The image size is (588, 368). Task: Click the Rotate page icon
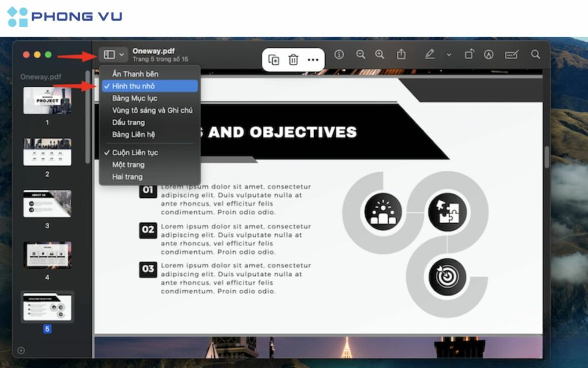click(469, 55)
